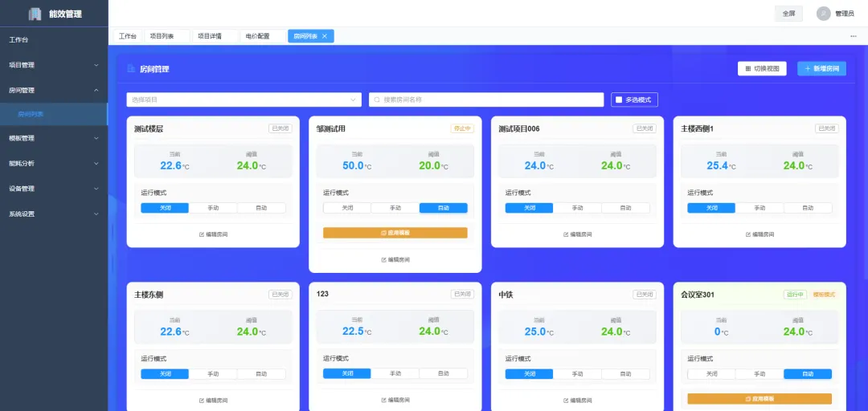Switch to the 工作台 tab

click(x=127, y=36)
